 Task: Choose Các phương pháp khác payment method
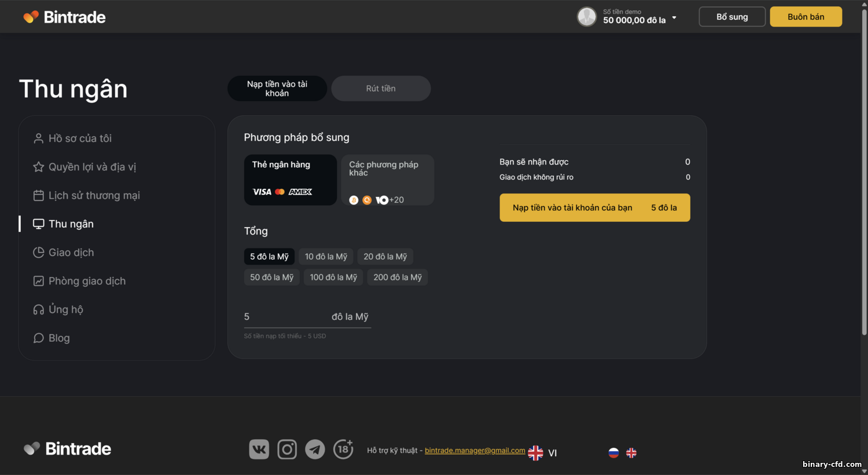(x=387, y=180)
